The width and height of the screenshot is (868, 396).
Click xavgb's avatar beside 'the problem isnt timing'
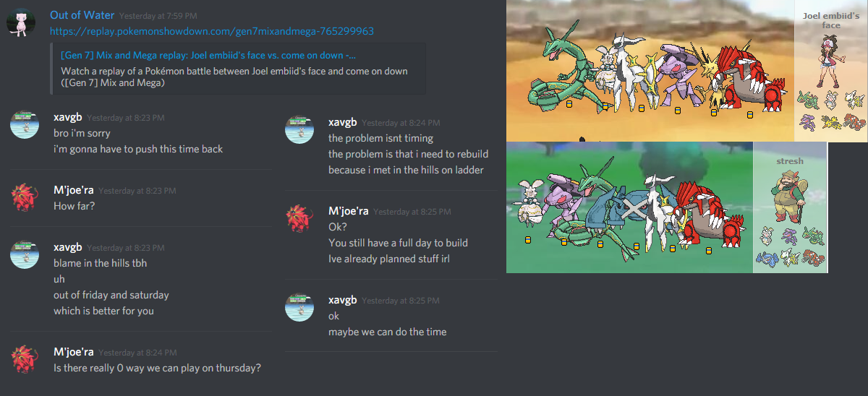[299, 129]
